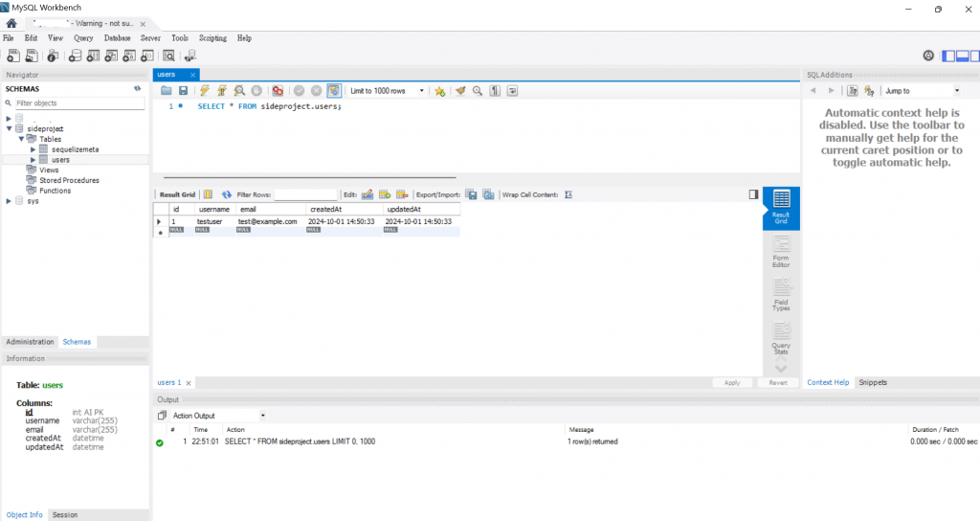Expand the users table node
Image resolution: width=980 pixels, height=521 pixels.
tap(33, 160)
